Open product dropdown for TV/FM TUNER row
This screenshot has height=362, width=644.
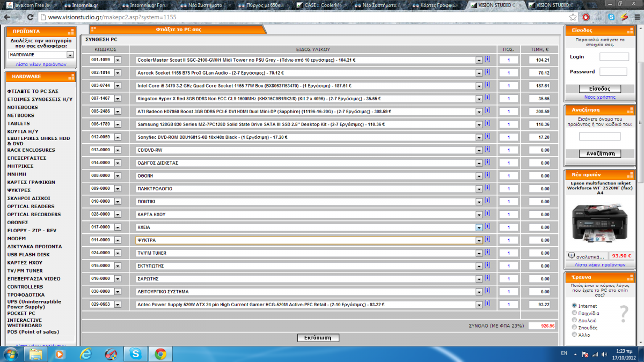coord(479,253)
